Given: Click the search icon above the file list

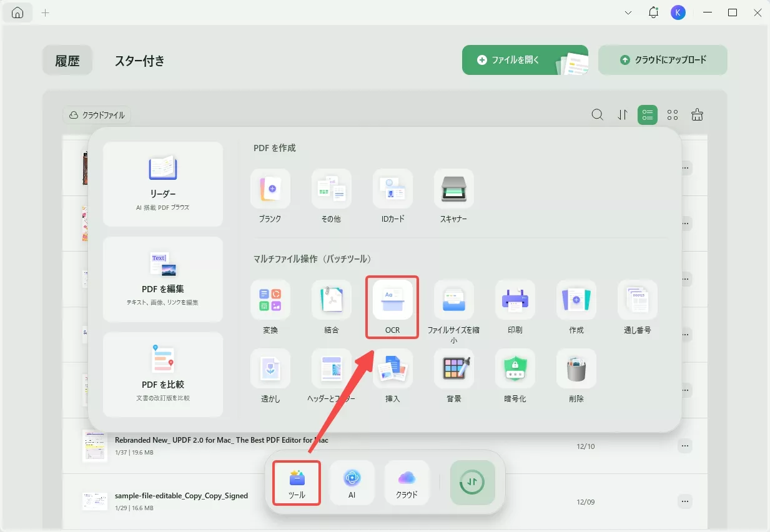Looking at the screenshot, I should tap(597, 114).
